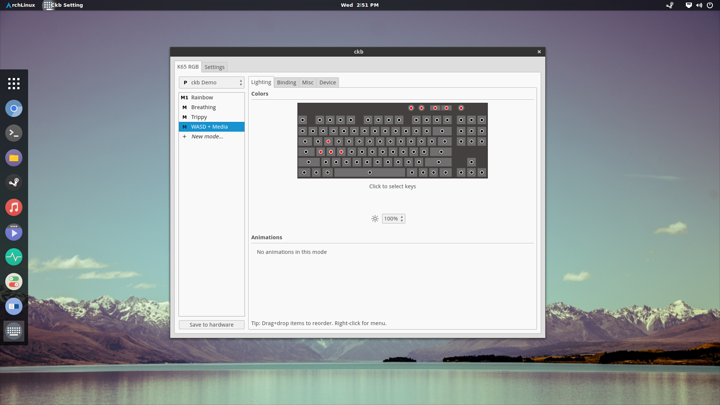
Task: Click the ckb keyboard icon in dock
Action: (14, 331)
